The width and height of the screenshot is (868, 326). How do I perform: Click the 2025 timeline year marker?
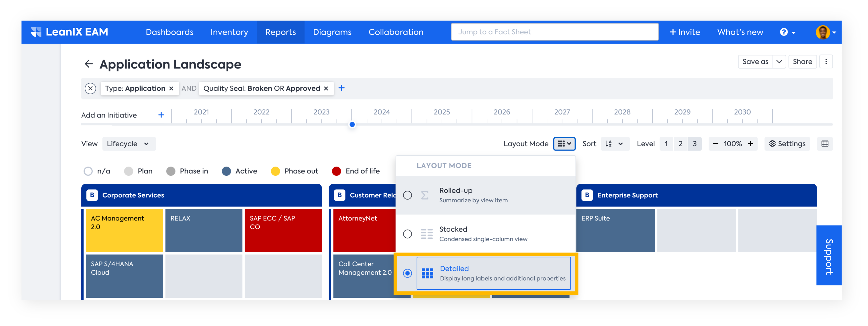coord(441,112)
